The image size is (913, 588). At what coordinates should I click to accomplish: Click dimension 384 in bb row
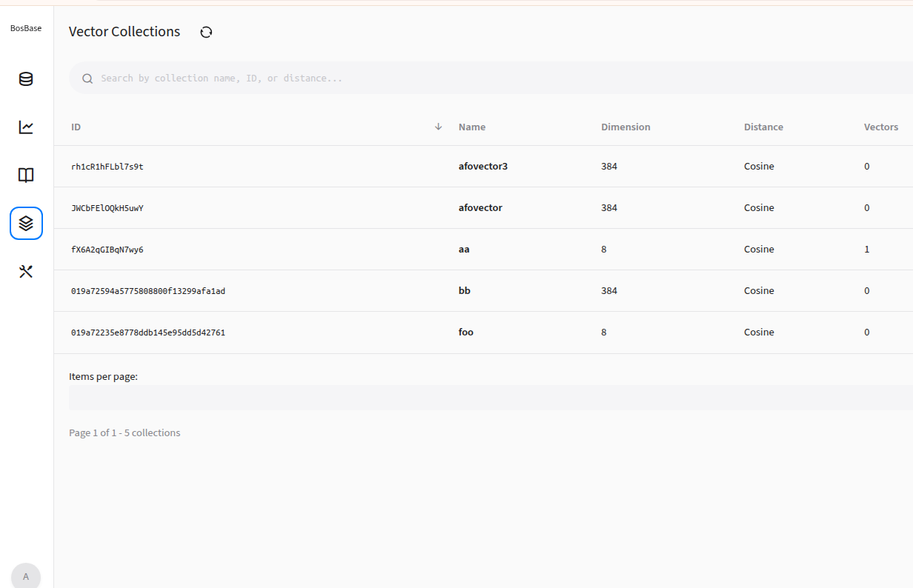tap(609, 291)
